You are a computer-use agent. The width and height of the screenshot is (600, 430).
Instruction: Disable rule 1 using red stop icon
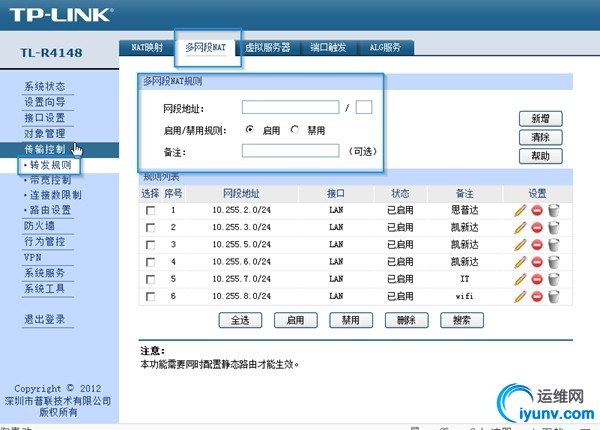(537, 210)
